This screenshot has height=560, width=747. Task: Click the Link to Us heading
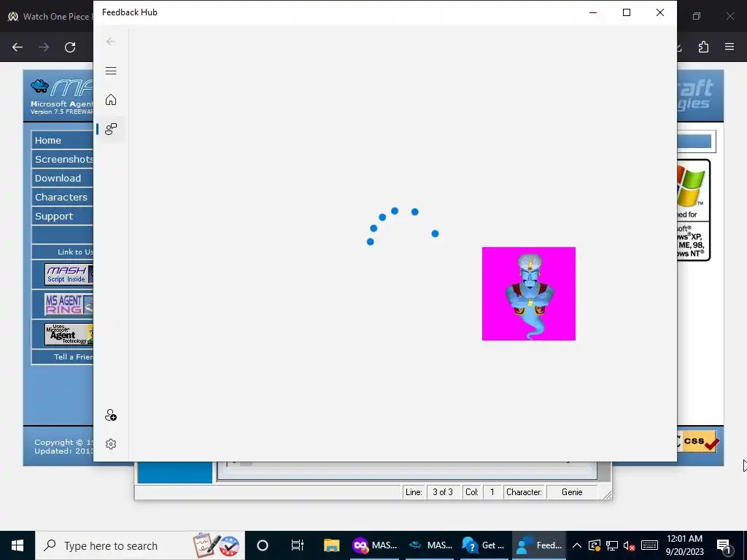tap(75, 252)
